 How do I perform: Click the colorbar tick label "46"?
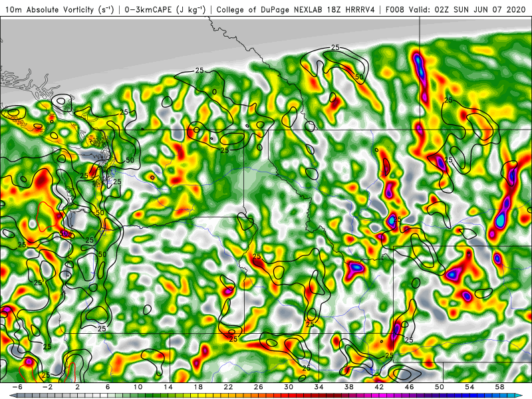[409, 387]
